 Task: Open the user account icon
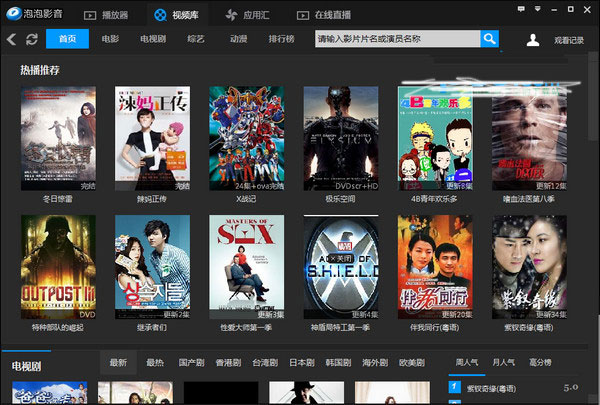coord(533,39)
